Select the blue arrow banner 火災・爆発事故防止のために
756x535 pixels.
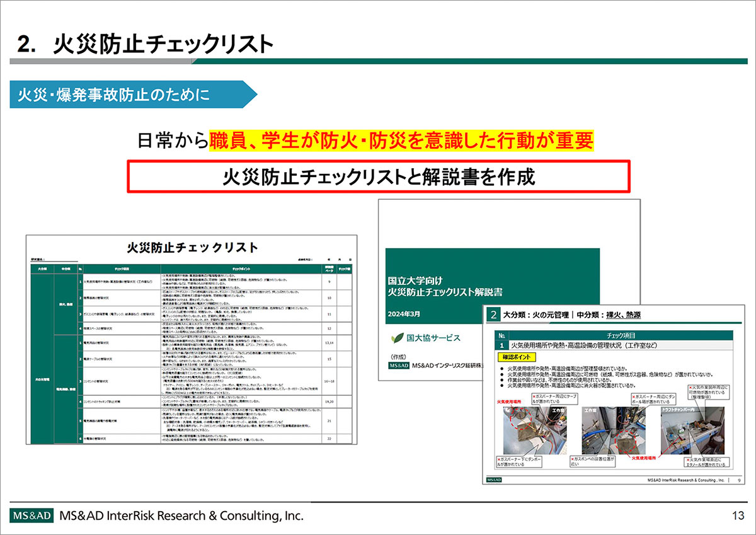(x=134, y=95)
